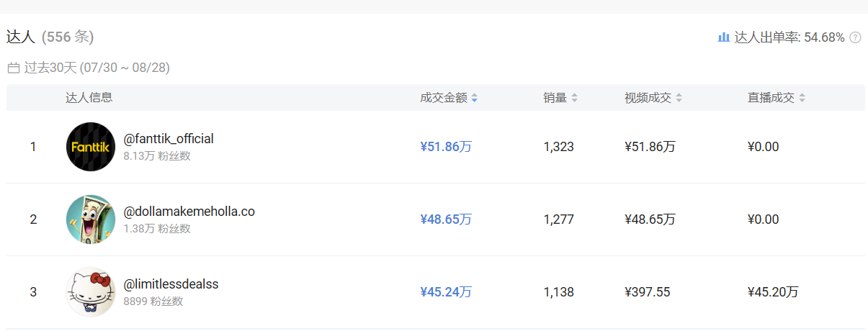Sort by 成交金额 column arrows
Image resolution: width=868 pixels, height=331 pixels.
pos(475,98)
